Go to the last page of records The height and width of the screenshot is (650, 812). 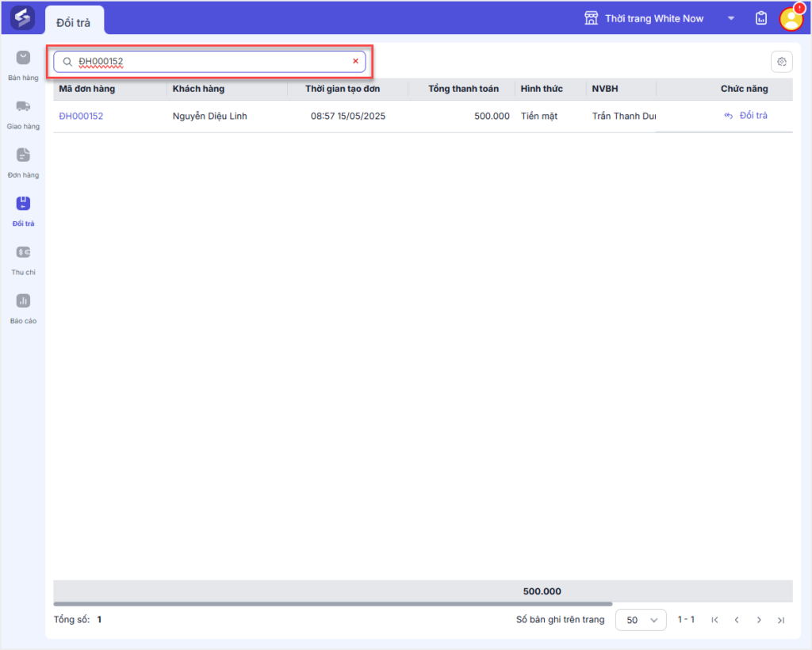781,620
